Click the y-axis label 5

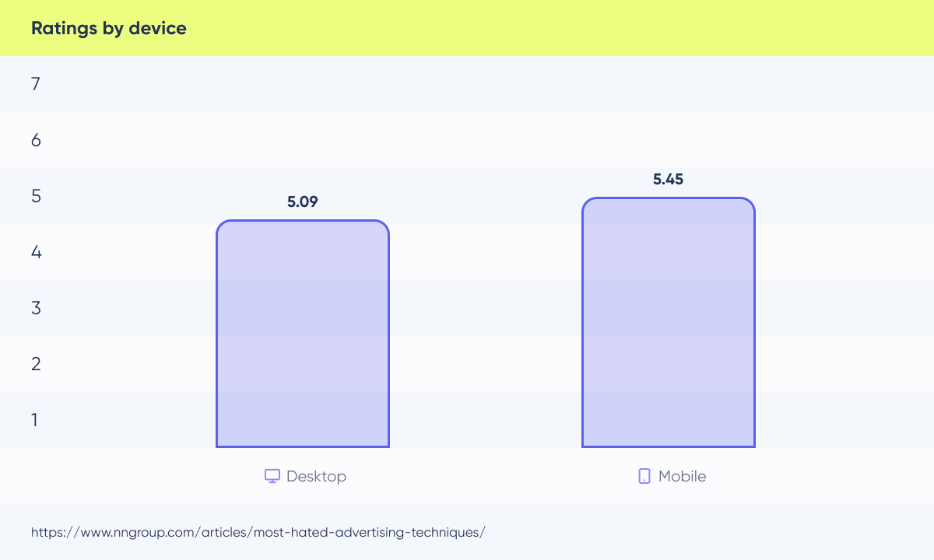tap(36, 196)
